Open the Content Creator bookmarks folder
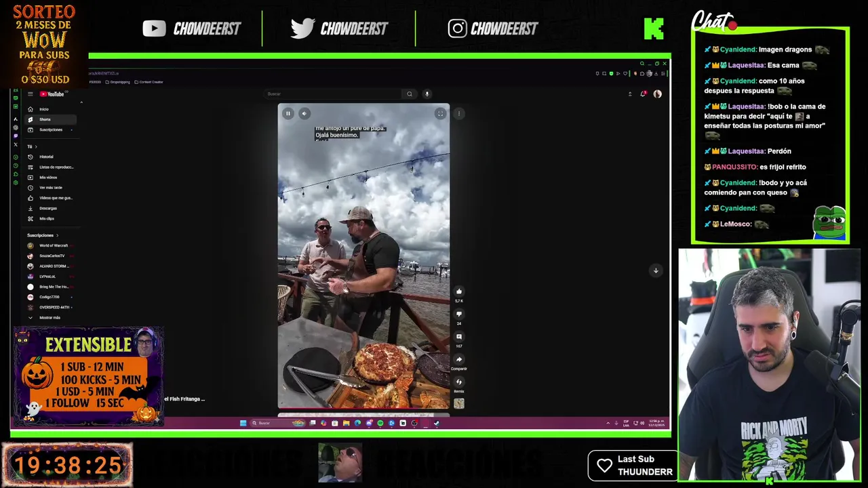The height and width of the screenshot is (488, 868). pyautogui.click(x=149, y=82)
